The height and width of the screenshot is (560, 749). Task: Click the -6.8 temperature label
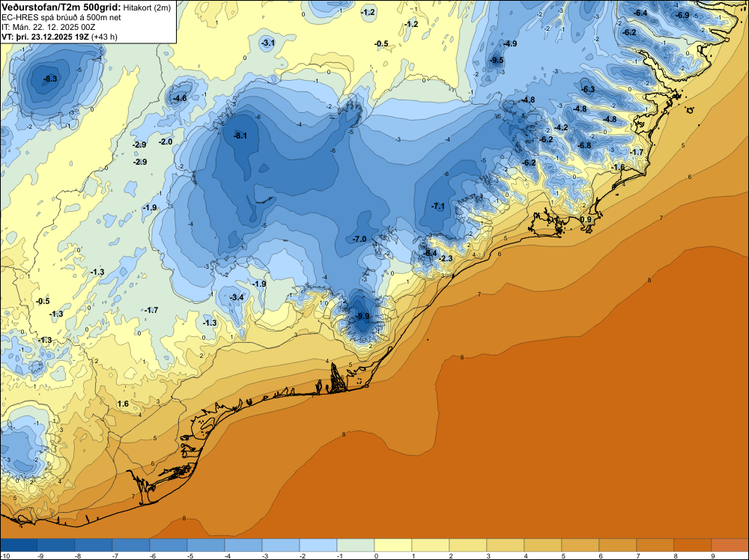tap(583, 145)
